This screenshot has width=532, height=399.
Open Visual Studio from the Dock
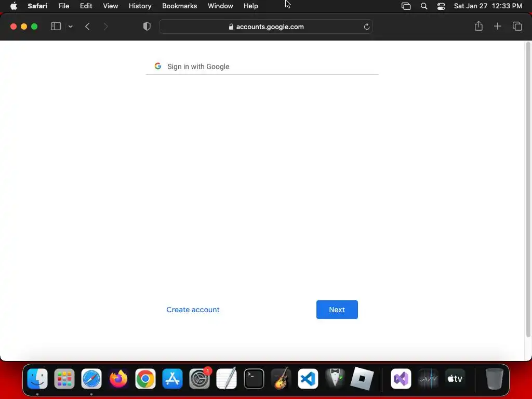(401, 379)
